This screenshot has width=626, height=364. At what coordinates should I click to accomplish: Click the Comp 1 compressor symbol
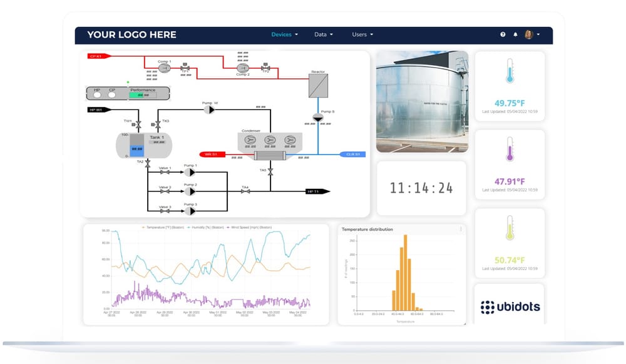coord(164,68)
